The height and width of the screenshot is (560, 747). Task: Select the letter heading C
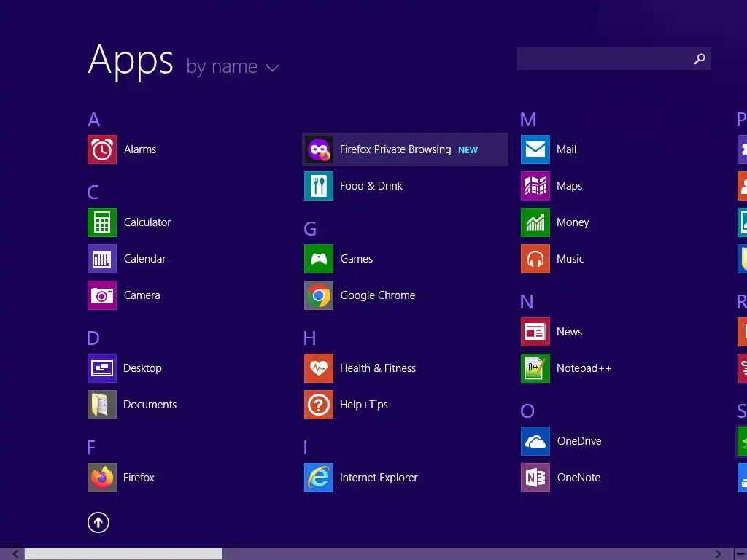93,192
